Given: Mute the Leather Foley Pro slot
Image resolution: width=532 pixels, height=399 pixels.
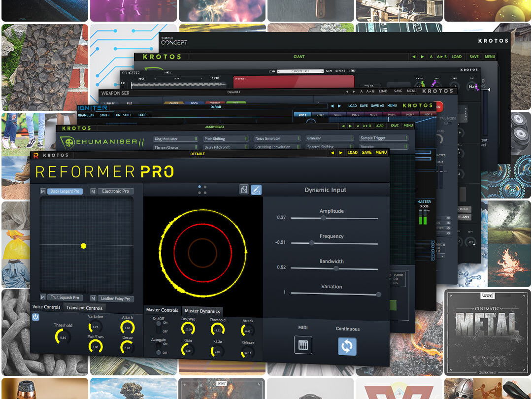Looking at the screenshot, I should tap(93, 298).
